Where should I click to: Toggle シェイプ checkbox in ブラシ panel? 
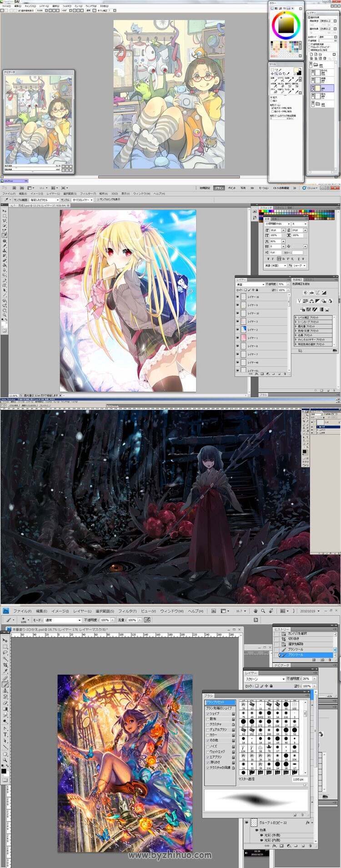[x=208, y=713]
